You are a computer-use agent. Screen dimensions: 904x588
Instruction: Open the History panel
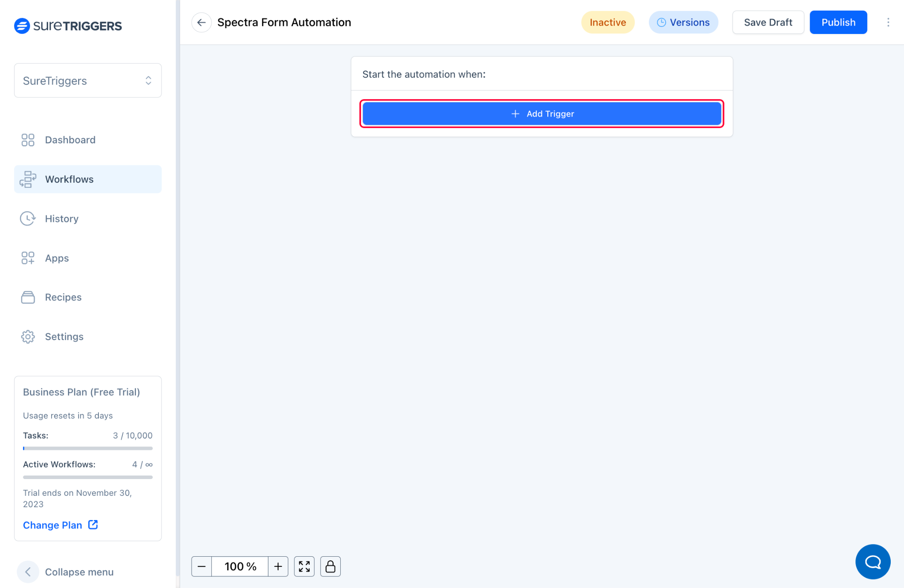point(61,218)
